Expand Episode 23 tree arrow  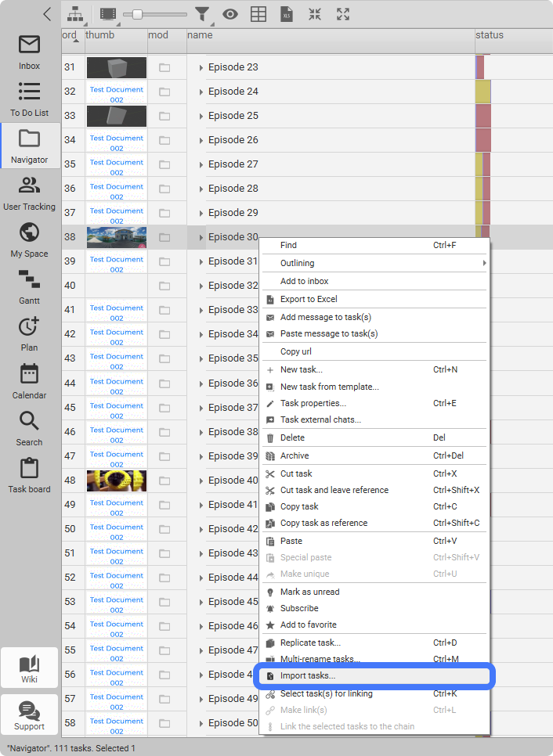[201, 68]
